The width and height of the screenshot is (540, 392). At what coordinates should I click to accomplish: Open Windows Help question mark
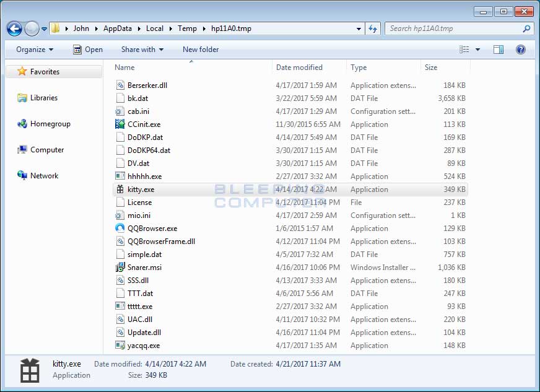521,50
